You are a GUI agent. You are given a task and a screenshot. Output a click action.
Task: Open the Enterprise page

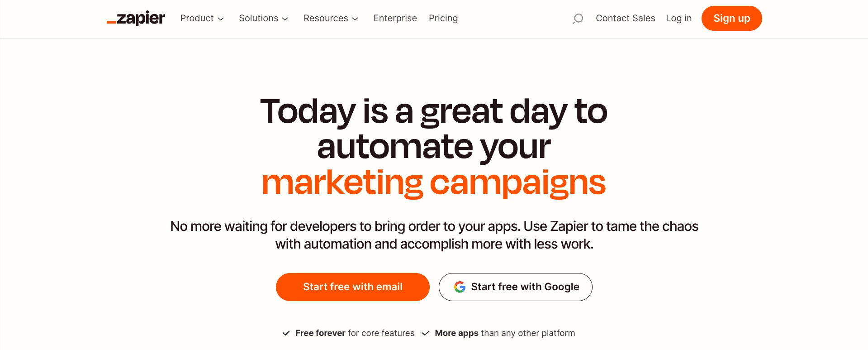click(x=395, y=19)
